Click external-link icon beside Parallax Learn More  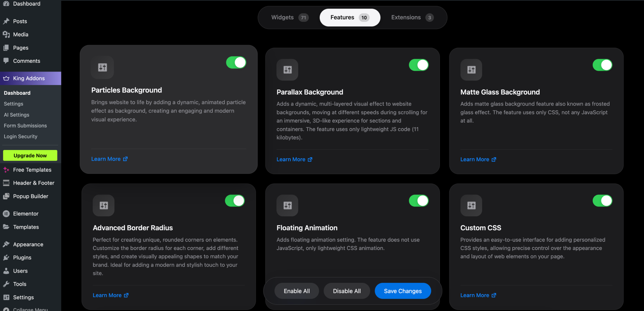point(310,159)
